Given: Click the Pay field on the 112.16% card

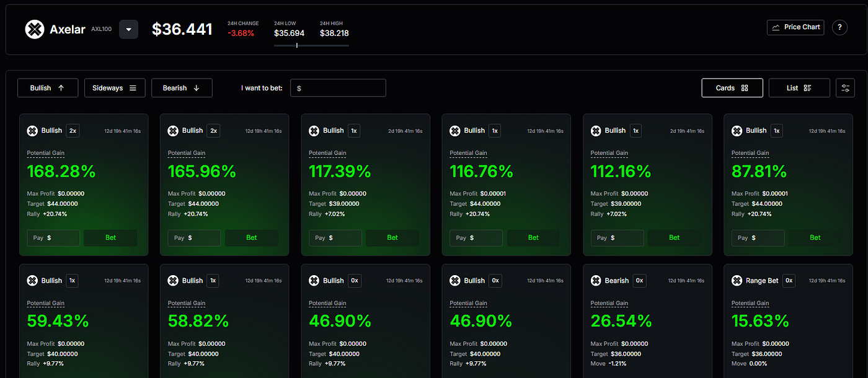Looking at the screenshot, I should (617, 238).
